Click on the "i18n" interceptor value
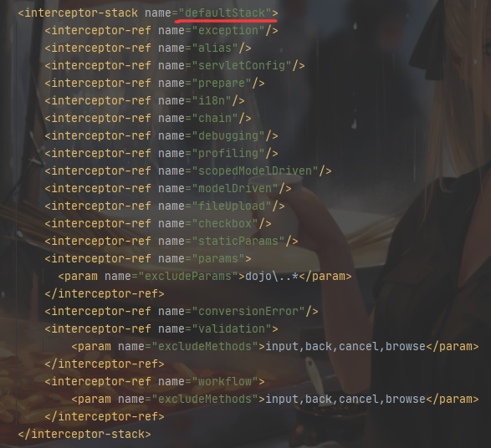The width and height of the screenshot is (491, 448). tap(212, 100)
